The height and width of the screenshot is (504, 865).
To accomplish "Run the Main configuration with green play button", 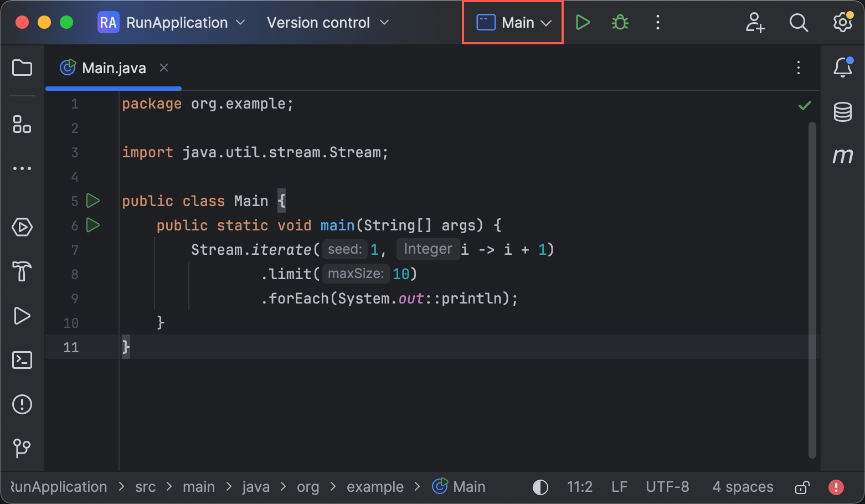I will click(x=583, y=22).
